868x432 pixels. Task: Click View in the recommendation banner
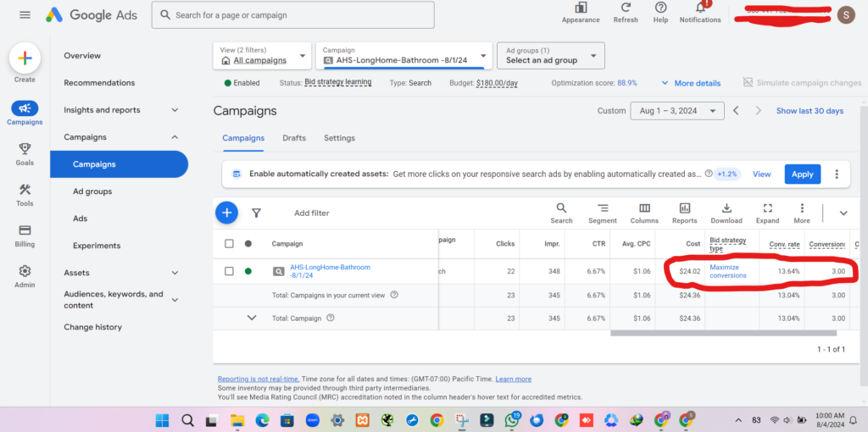coord(762,174)
